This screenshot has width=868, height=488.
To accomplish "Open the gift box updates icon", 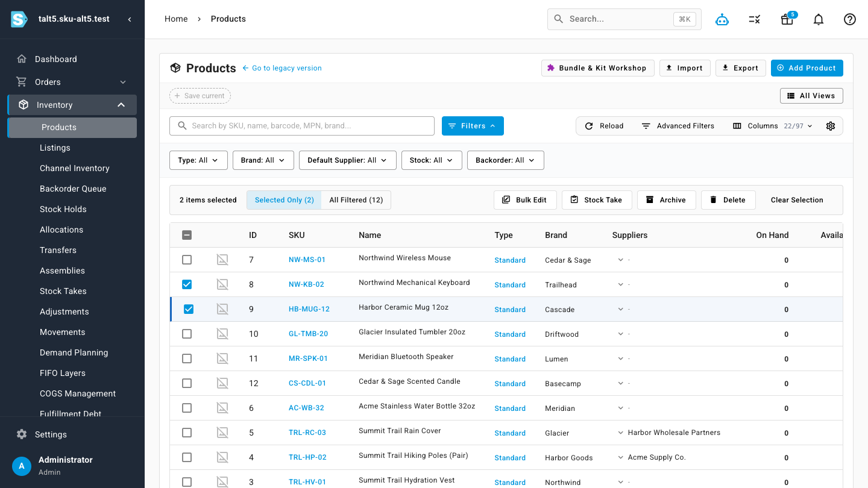I will pos(787,19).
